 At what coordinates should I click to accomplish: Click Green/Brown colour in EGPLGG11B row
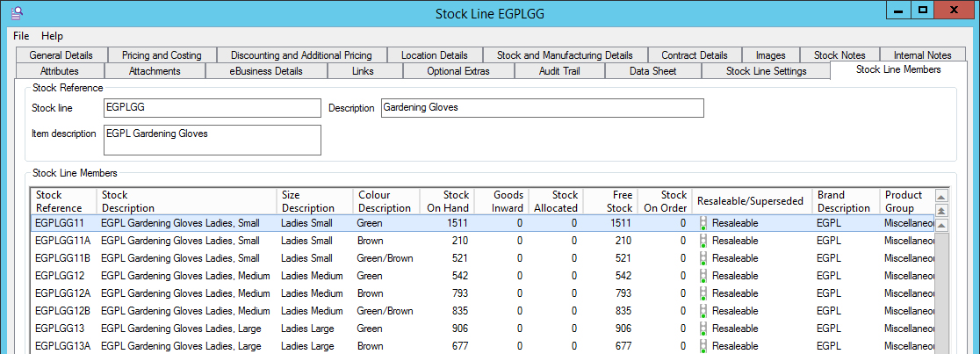pyautogui.click(x=385, y=257)
